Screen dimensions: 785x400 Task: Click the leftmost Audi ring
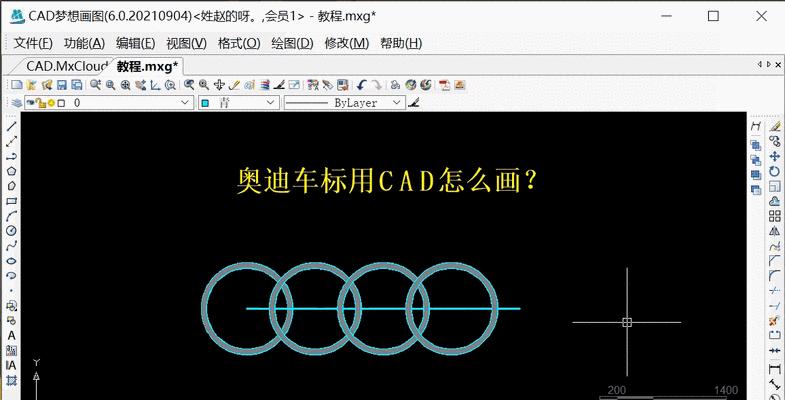[203, 308]
